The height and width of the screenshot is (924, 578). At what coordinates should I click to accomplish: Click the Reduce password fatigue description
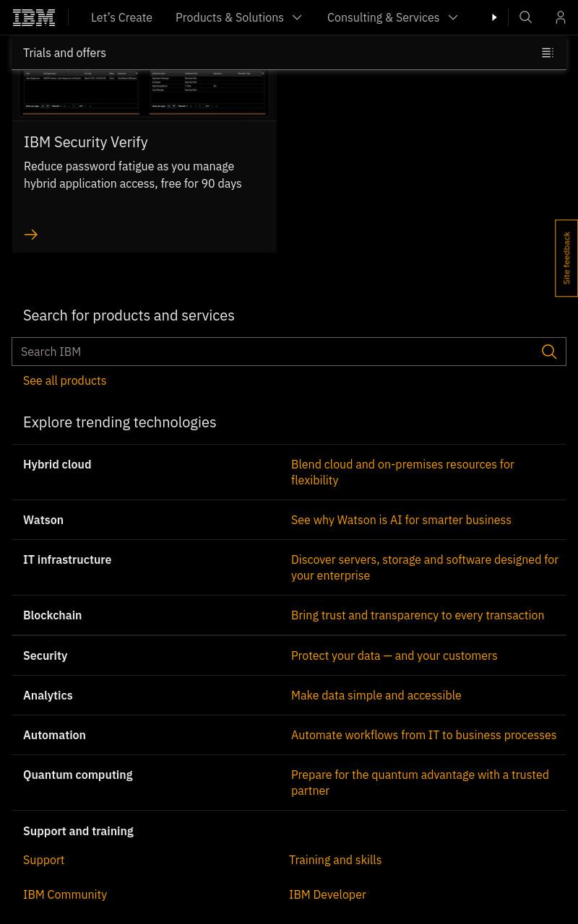click(133, 175)
